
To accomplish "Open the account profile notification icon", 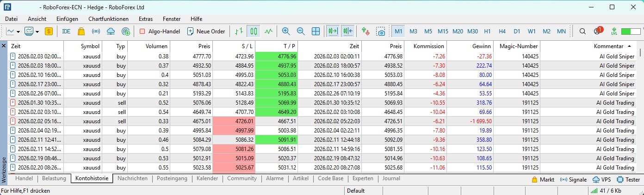I will pyautogui.click(x=598, y=31).
